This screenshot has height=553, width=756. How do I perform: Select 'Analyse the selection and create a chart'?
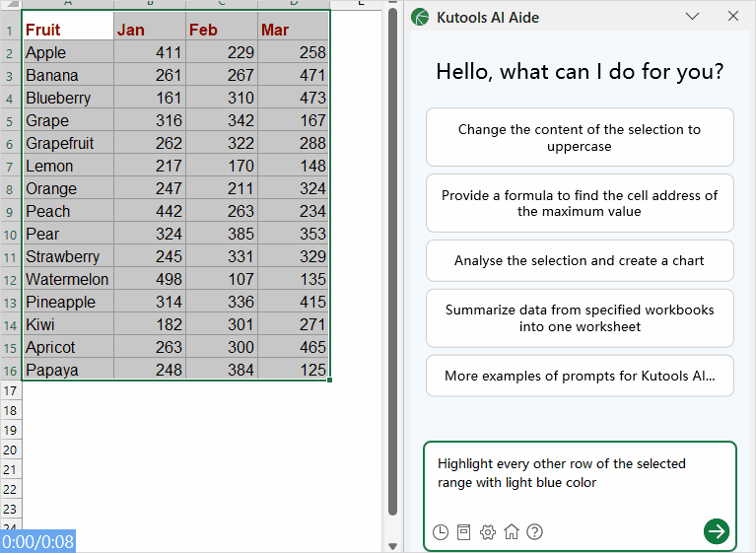point(580,261)
